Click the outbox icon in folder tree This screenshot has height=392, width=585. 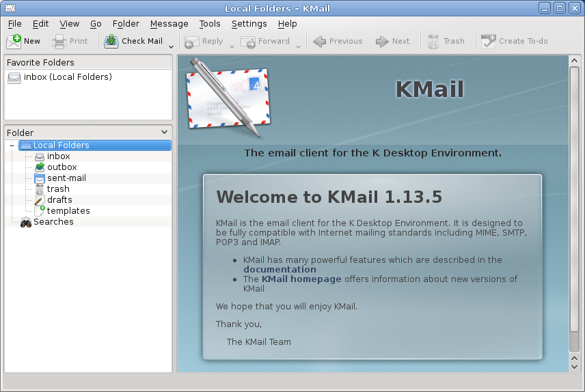(40, 167)
